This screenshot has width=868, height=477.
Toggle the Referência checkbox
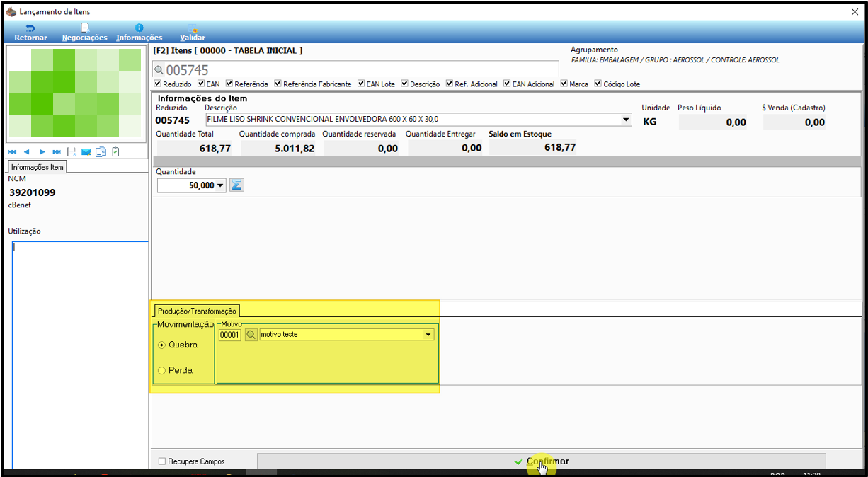(x=229, y=84)
